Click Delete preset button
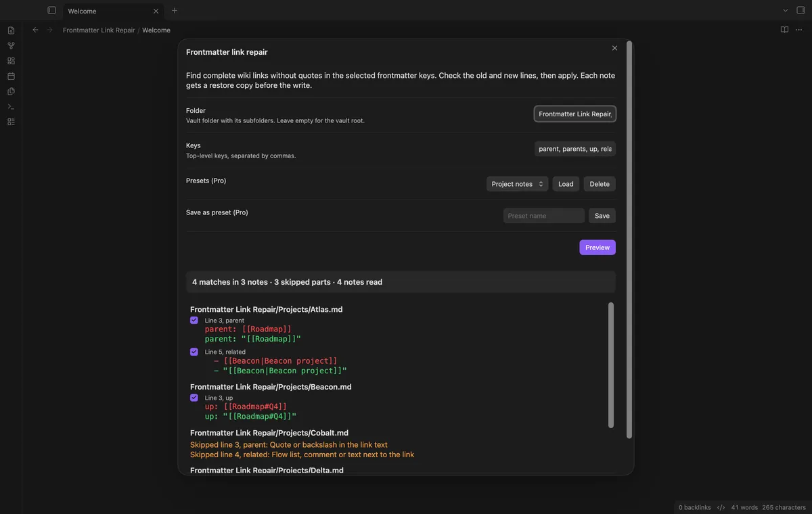This screenshot has width=812, height=514. point(600,184)
